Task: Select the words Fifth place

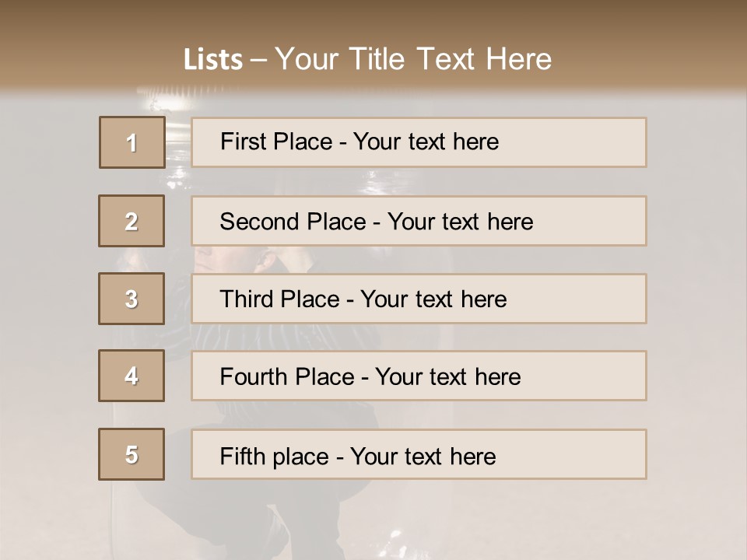Action: 275,457
